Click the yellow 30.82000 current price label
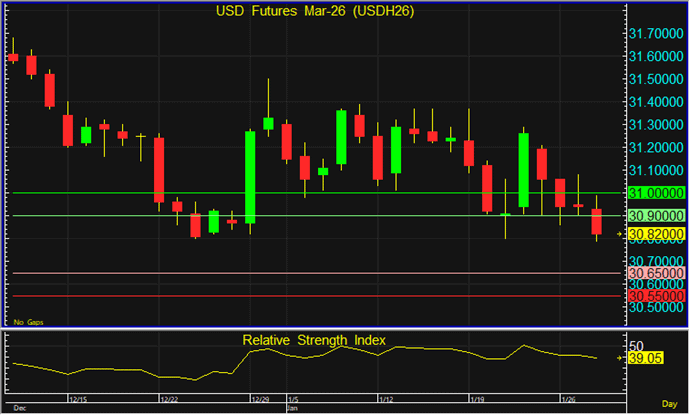 656,234
